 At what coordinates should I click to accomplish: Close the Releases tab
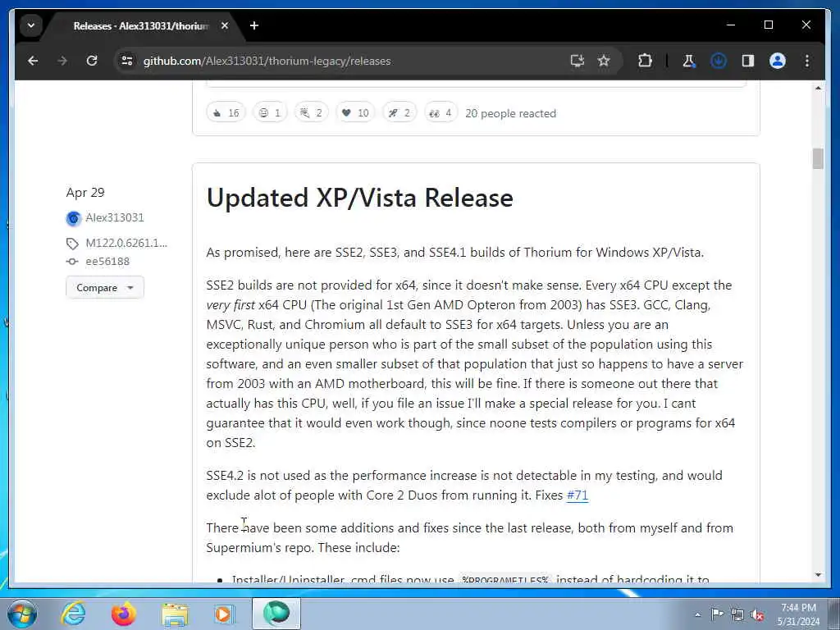click(x=225, y=25)
